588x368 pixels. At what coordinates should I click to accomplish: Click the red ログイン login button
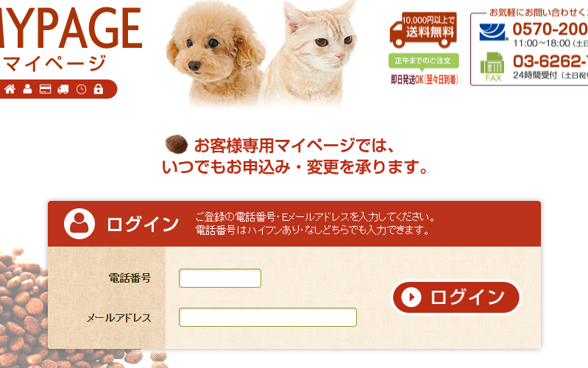pos(456,297)
